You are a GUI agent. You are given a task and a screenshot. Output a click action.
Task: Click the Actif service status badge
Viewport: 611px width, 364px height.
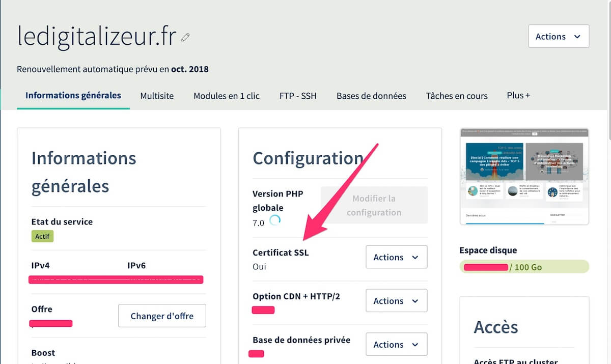[42, 236]
